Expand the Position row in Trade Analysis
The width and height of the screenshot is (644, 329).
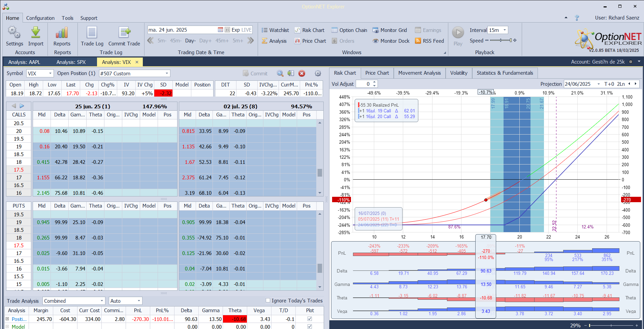click(x=7, y=319)
